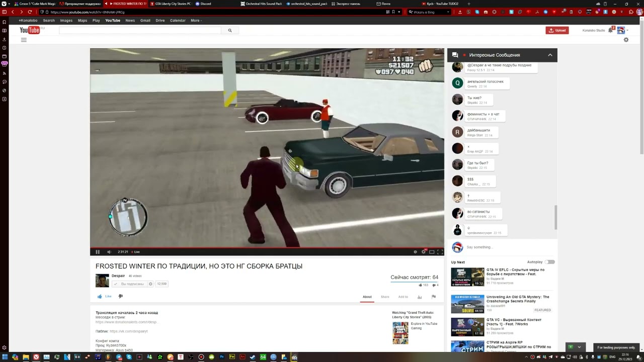Click the Вы подписаны subscribed button

coord(129,284)
